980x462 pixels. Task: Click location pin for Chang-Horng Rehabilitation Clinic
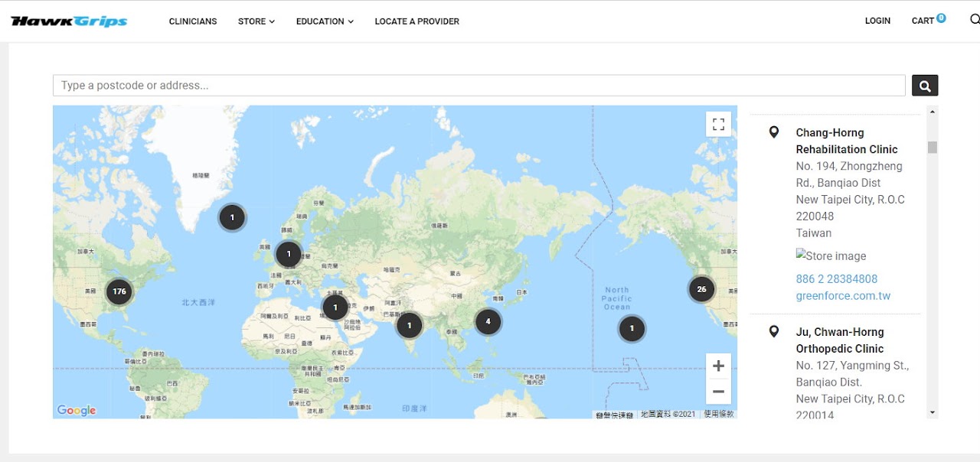pos(774,132)
